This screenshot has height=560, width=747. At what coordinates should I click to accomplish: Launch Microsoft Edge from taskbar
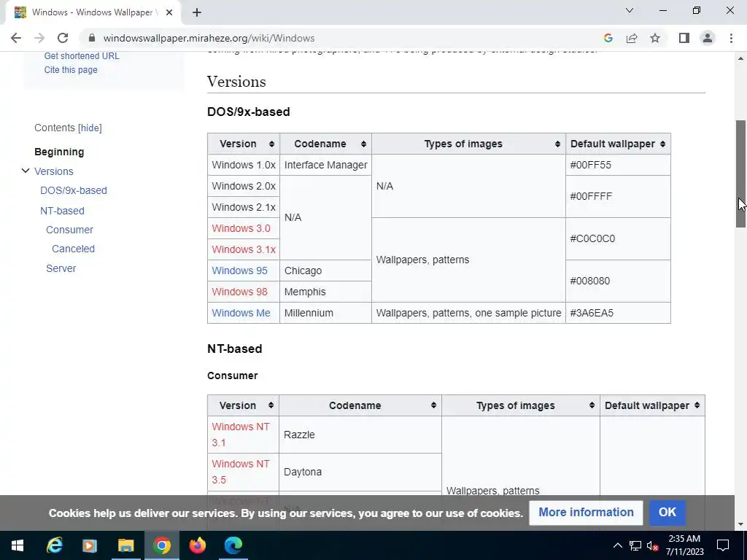[233, 545]
